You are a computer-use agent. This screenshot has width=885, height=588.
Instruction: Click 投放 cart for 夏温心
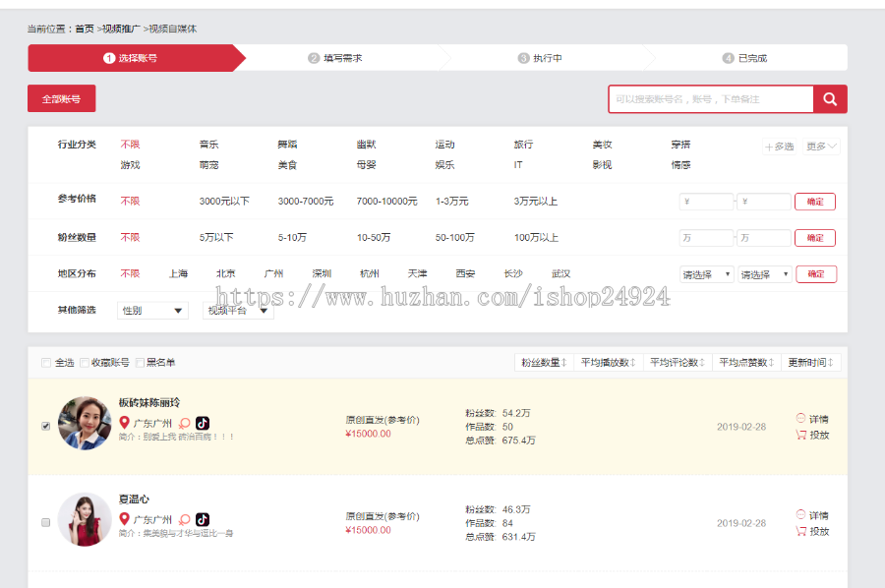(x=812, y=532)
